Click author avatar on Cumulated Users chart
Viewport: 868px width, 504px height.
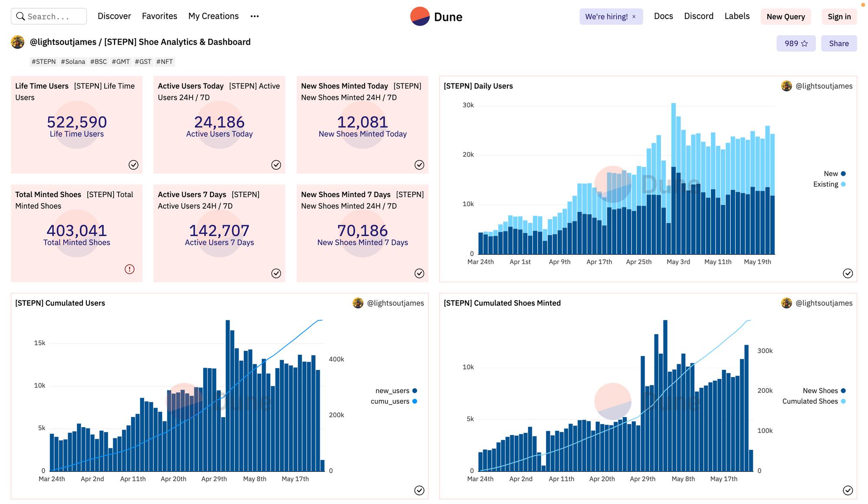coord(358,303)
